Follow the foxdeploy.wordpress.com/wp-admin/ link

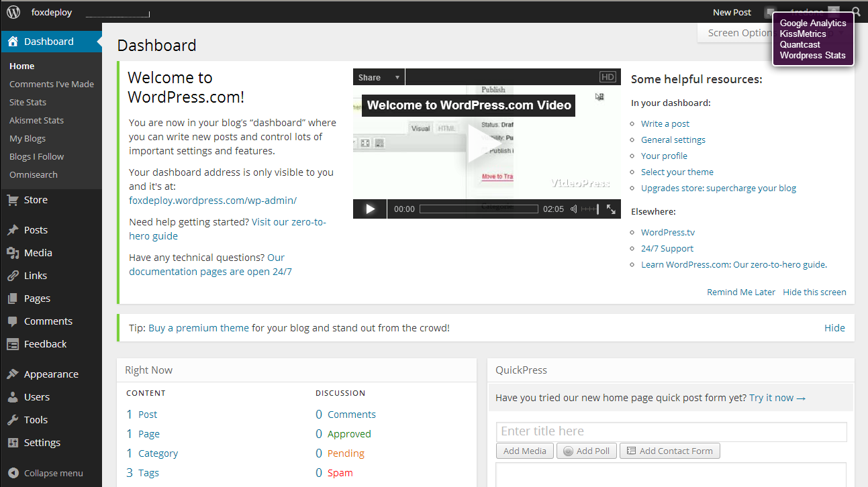(213, 200)
